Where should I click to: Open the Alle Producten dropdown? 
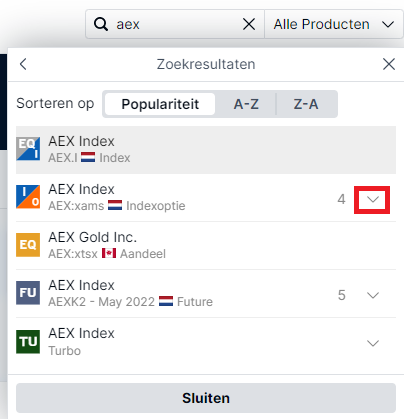tap(334, 24)
